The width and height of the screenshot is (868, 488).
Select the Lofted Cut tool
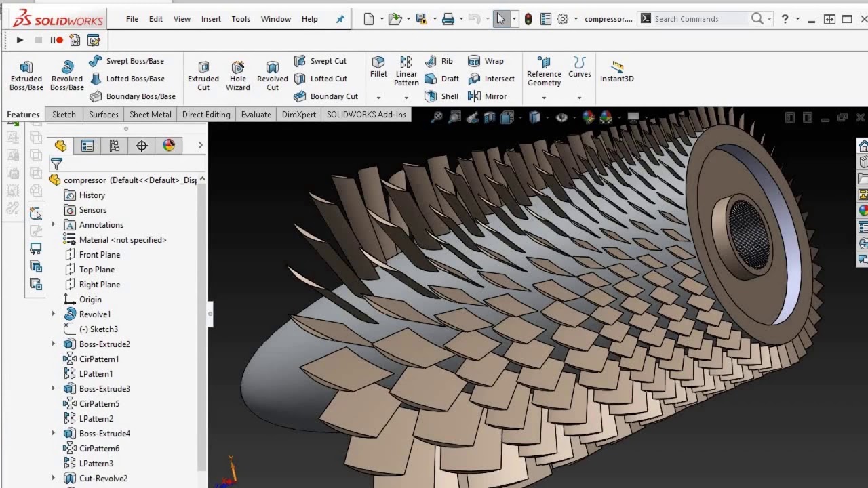pos(320,79)
